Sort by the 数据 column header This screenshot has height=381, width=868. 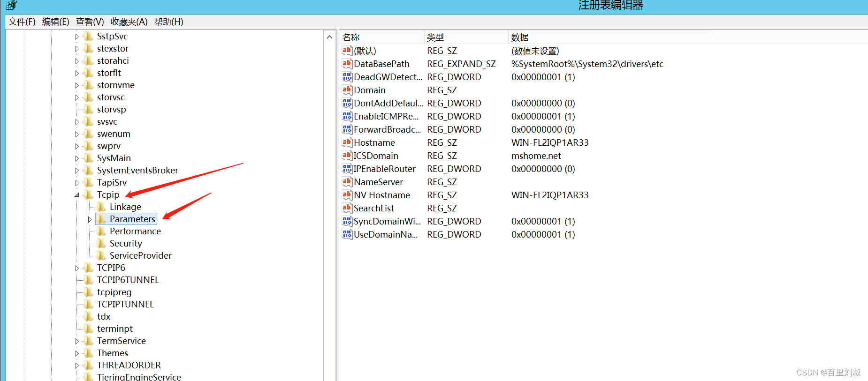pyautogui.click(x=610, y=37)
